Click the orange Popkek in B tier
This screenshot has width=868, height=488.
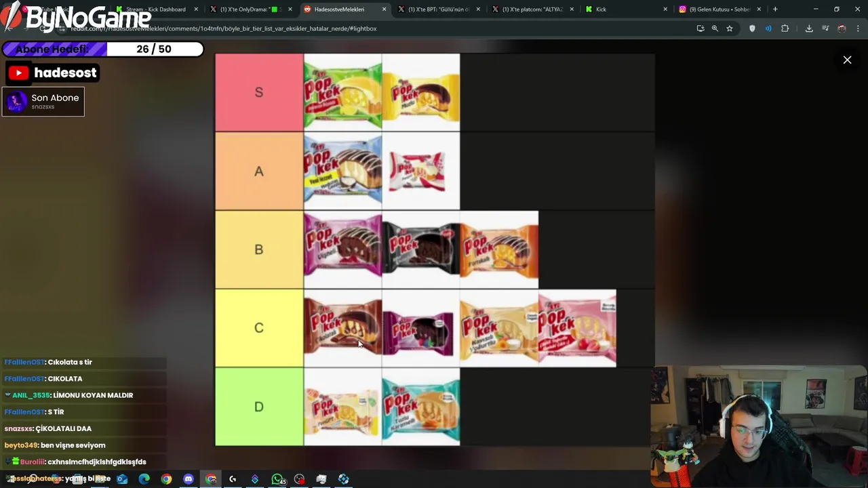[500, 249]
